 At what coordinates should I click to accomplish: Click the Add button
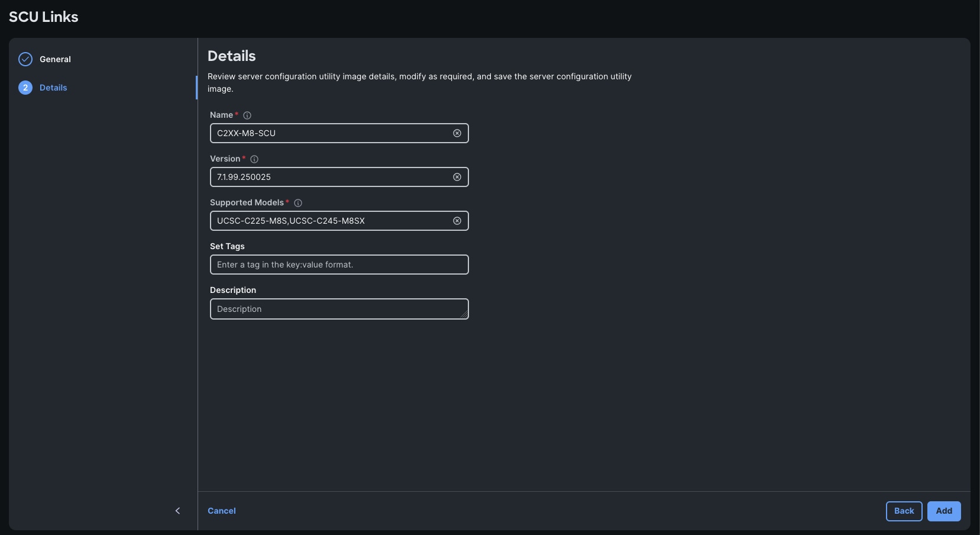pyautogui.click(x=943, y=511)
